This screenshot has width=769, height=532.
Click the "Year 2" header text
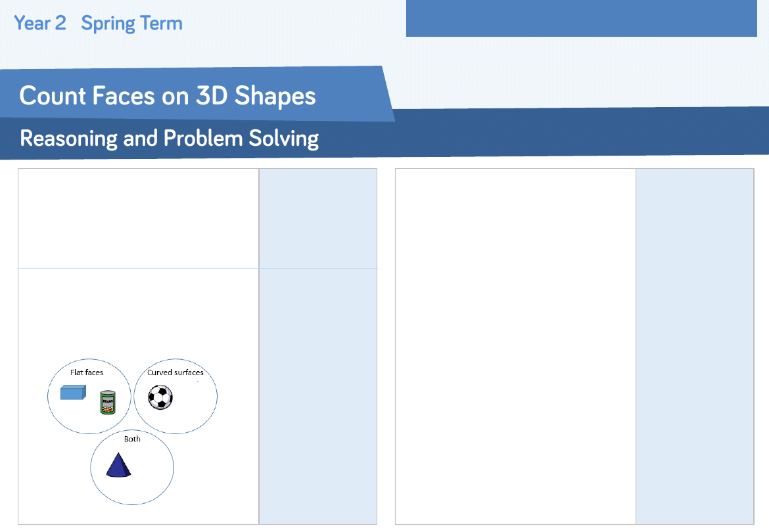tap(40, 24)
